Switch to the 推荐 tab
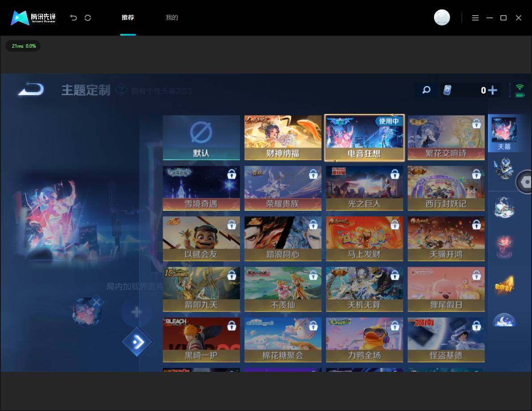This screenshot has height=411, width=532. coord(128,18)
